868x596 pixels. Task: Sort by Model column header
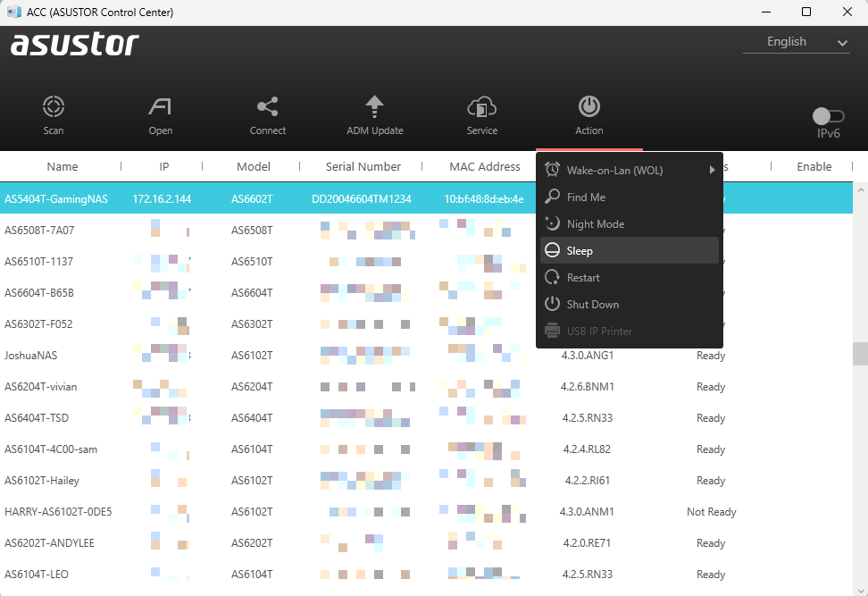[x=254, y=167]
